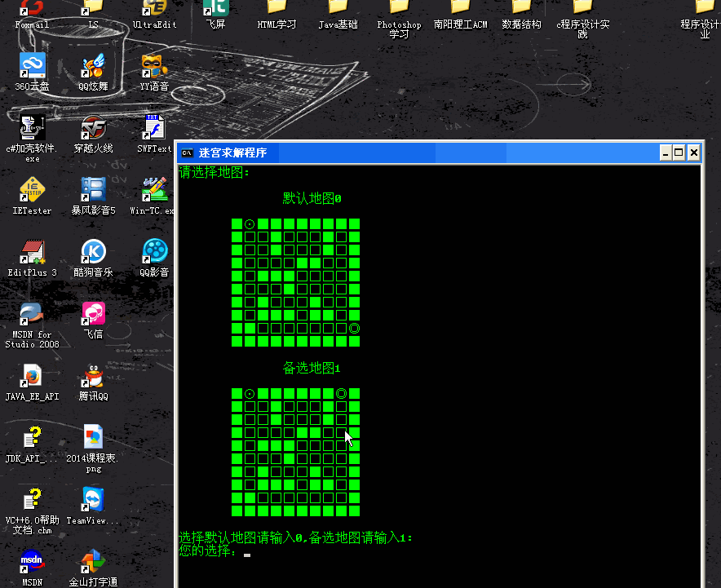Select the YY语音 desktop shortcut
Viewport: 721px width, 588px height.
(153, 66)
